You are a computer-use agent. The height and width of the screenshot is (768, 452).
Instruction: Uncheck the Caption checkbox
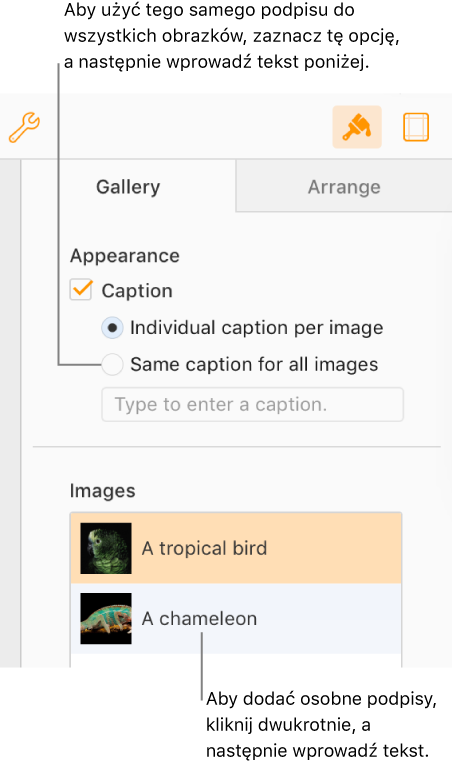[81, 289]
